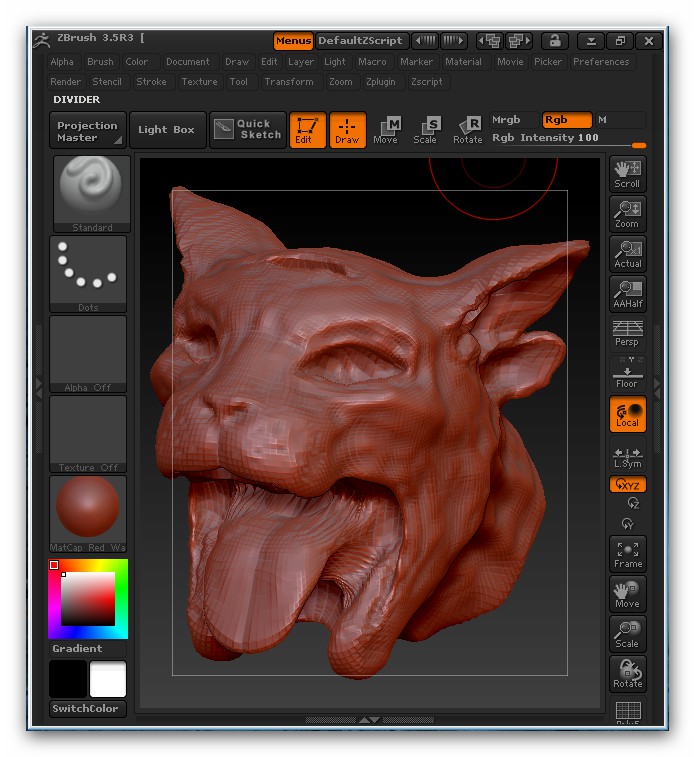This screenshot has height=757, width=695.
Task: Launch Projection Master
Action: pos(88,130)
